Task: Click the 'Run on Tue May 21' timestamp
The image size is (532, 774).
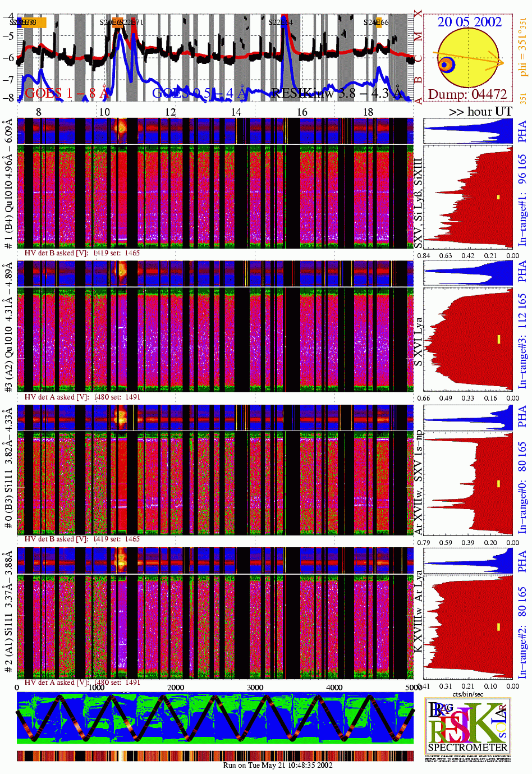Action: [278, 765]
